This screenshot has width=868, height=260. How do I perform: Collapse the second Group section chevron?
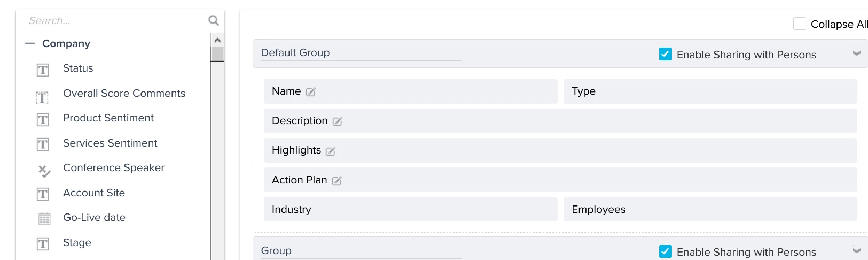pos(856,251)
